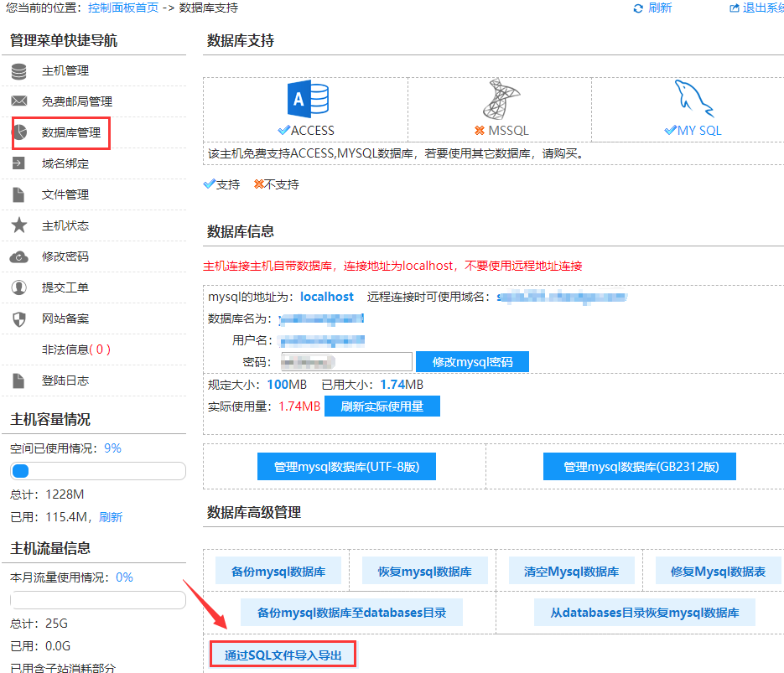Click the 控制面板首页 breadcrumb link
Image resolution: width=784 pixels, height=673 pixels.
[x=123, y=8]
